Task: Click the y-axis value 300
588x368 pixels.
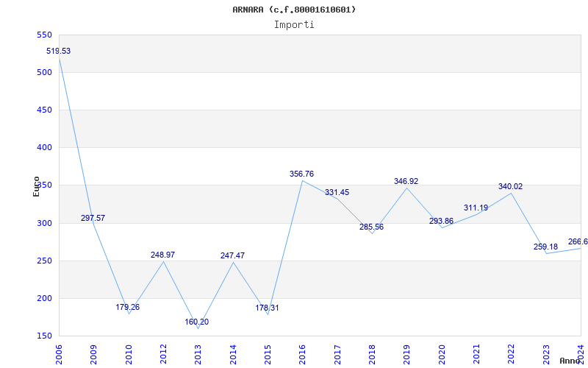Action: tap(44, 224)
